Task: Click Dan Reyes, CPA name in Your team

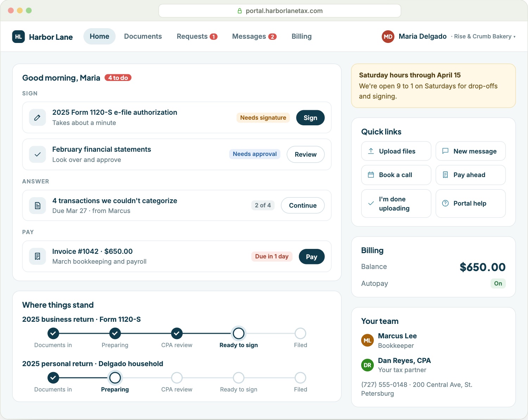Action: tap(404, 361)
